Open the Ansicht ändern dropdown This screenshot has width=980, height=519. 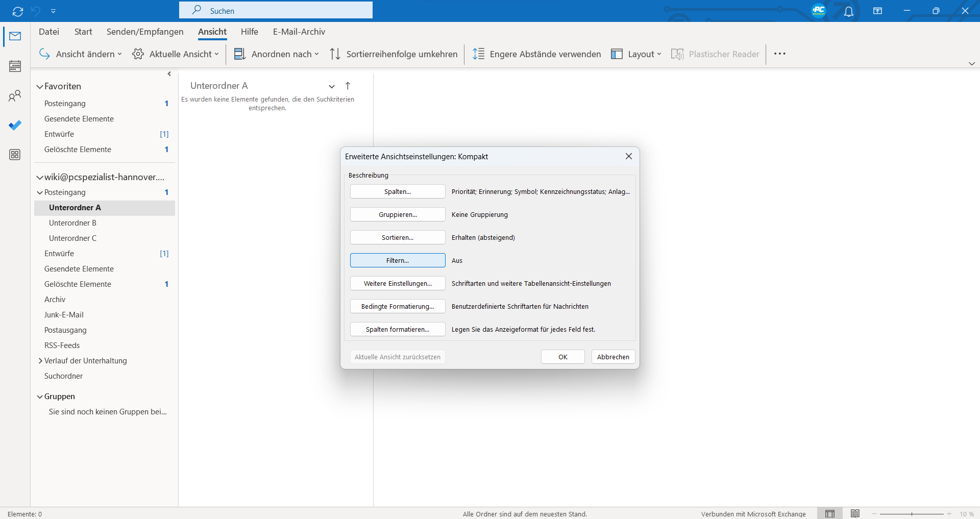[x=81, y=54]
